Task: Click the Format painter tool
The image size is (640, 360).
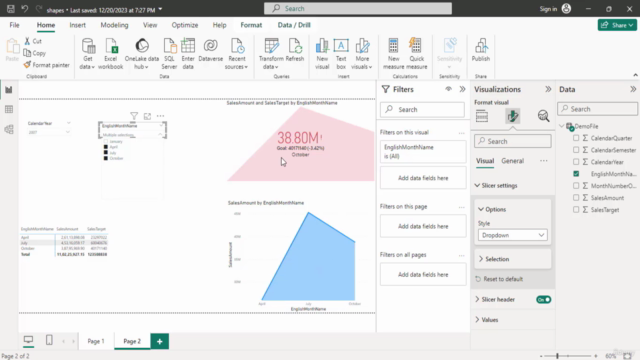Action: coord(47,65)
